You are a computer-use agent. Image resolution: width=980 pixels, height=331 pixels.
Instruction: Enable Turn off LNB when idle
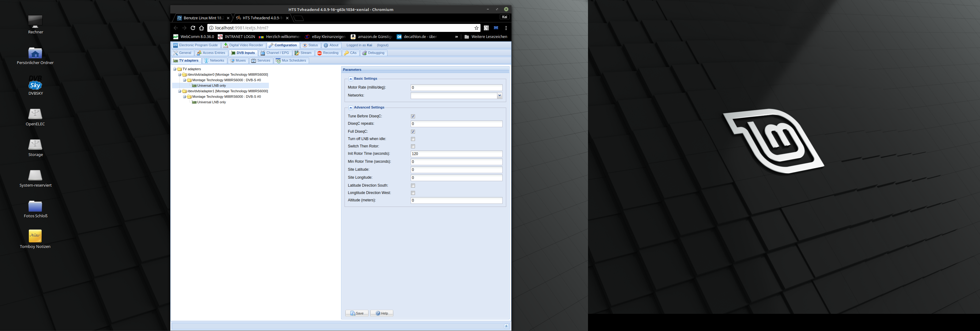[x=413, y=139]
